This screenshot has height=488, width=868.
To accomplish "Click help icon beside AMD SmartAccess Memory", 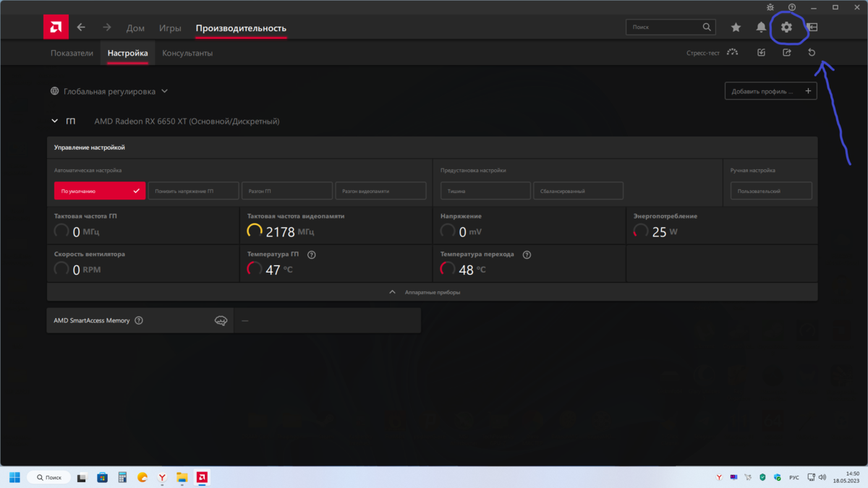I will (139, 320).
